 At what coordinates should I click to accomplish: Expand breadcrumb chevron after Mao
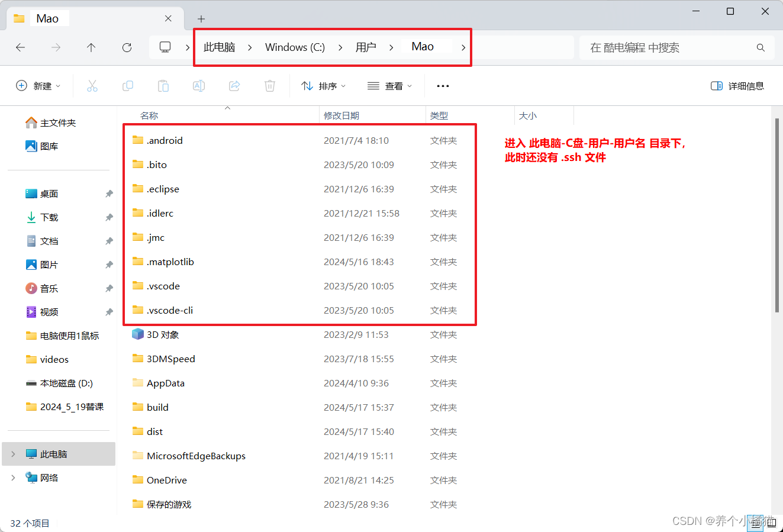click(x=463, y=47)
